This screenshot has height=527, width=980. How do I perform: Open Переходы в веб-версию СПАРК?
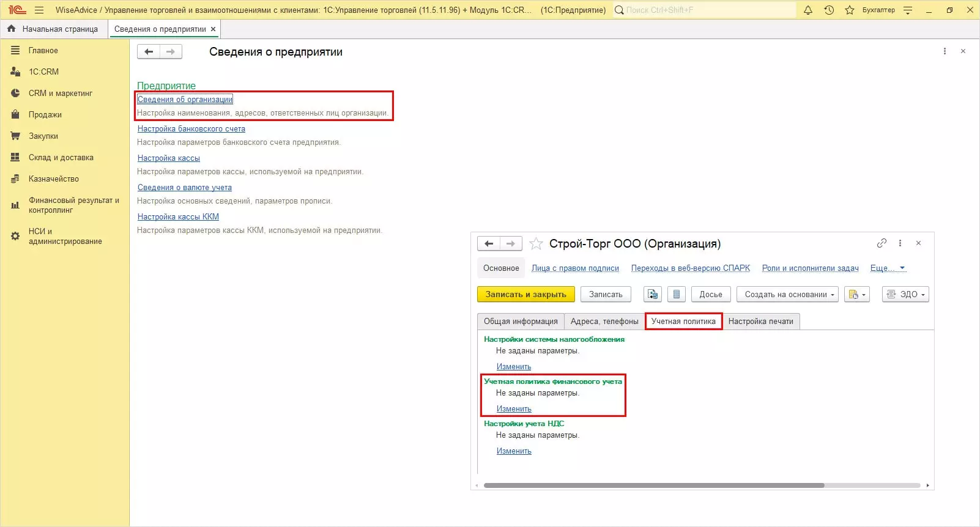click(691, 268)
